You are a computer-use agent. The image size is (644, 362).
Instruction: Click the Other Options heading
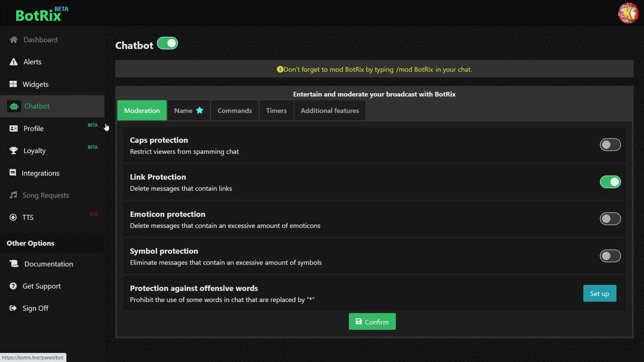[x=30, y=243]
